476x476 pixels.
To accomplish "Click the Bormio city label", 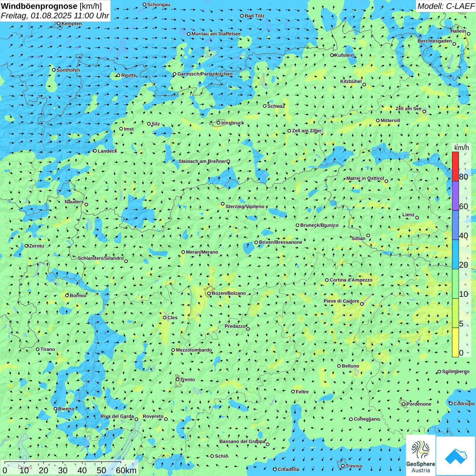I will 78,295.
